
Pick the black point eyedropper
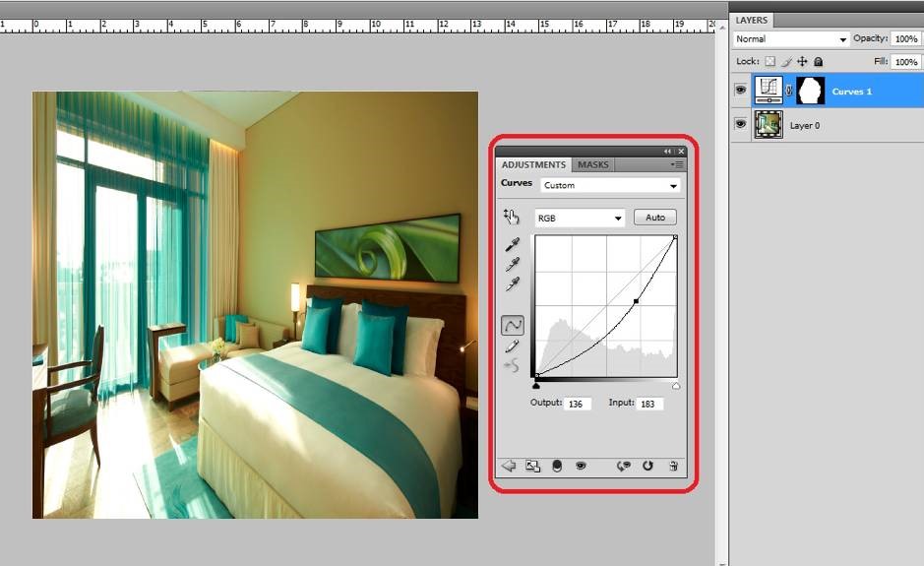pos(512,244)
